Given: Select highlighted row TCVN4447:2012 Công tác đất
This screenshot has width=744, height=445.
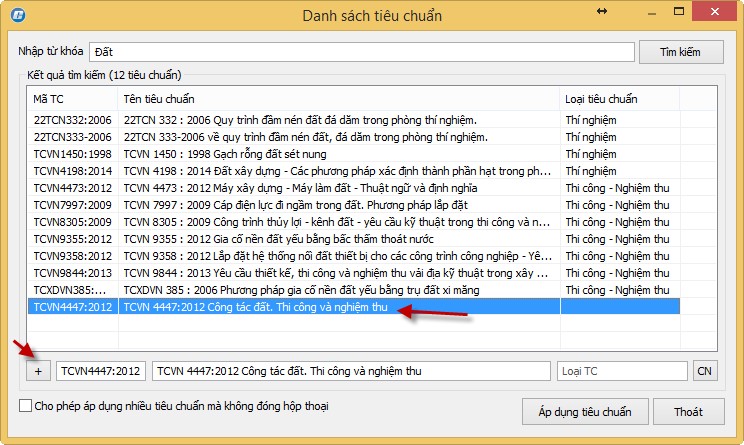Looking at the screenshot, I should pos(300,307).
